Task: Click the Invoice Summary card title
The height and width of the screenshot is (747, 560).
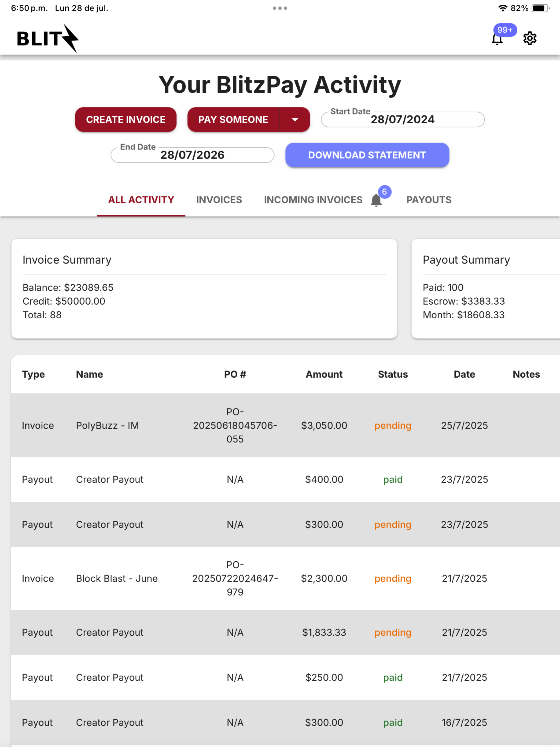Action: pyautogui.click(x=67, y=260)
